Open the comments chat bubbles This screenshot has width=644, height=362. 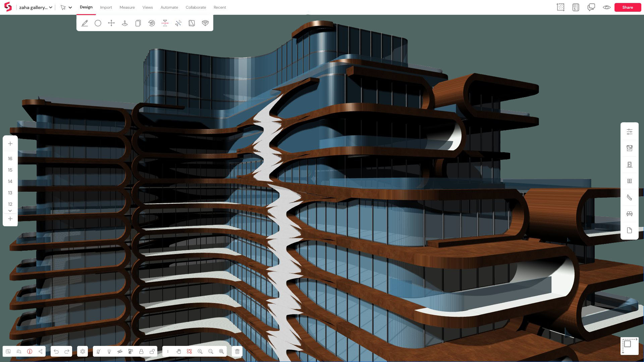click(x=591, y=7)
